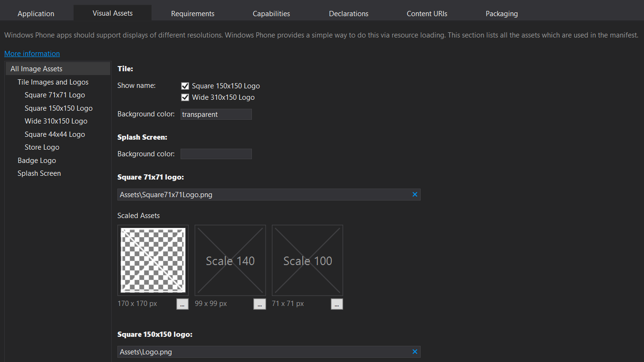Open the Packaging tab
The image size is (644, 362).
pyautogui.click(x=501, y=13)
